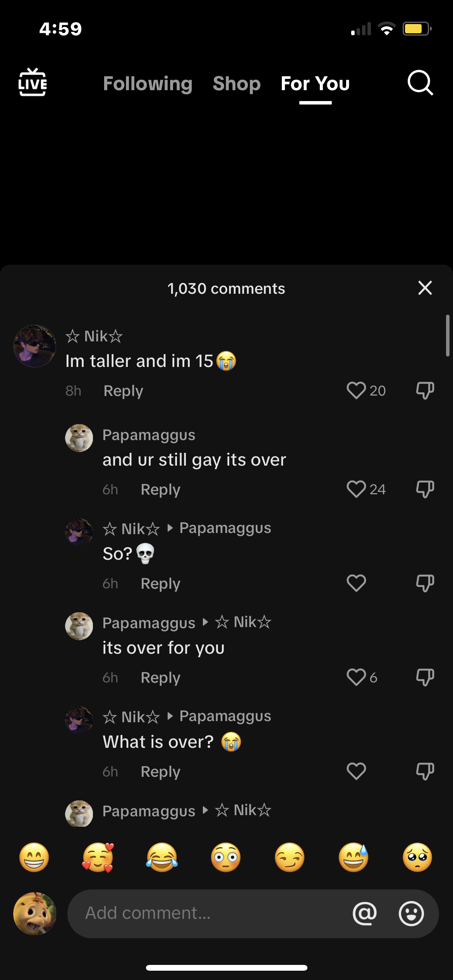453x980 pixels.
Task: Switch to the Shop tab
Action: tap(237, 84)
